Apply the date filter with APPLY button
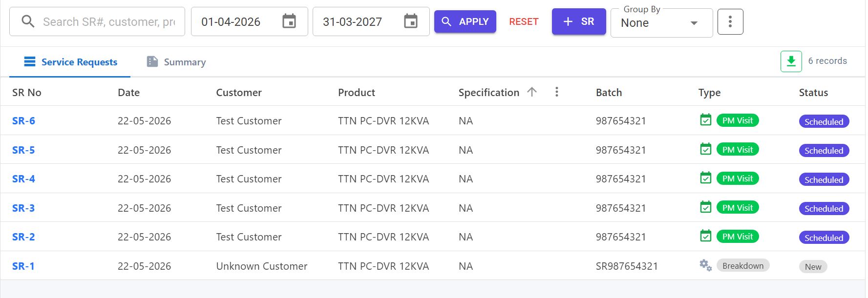This screenshot has width=868, height=298. coord(465,21)
